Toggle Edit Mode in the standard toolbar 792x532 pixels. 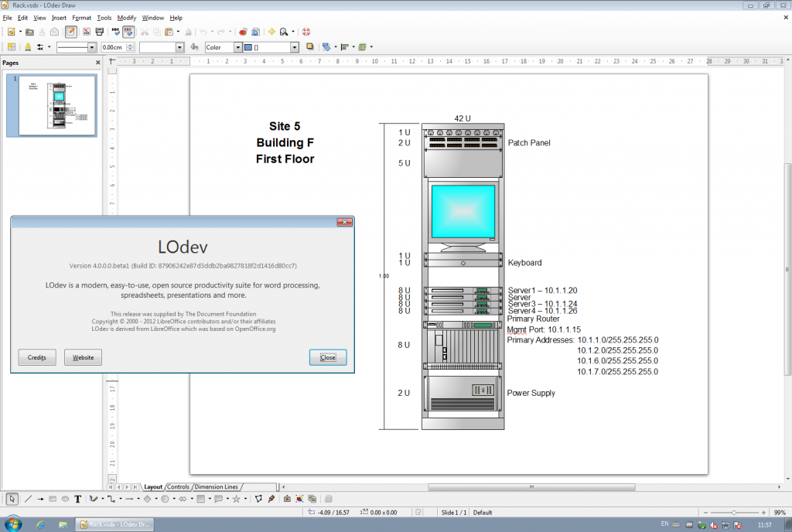click(70, 32)
